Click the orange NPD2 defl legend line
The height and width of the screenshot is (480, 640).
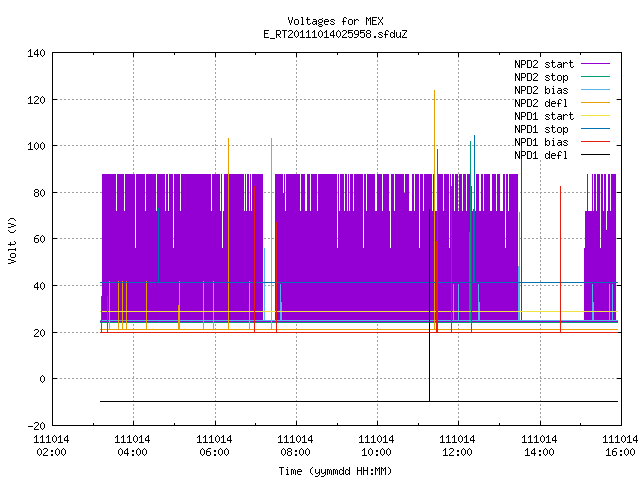click(595, 102)
